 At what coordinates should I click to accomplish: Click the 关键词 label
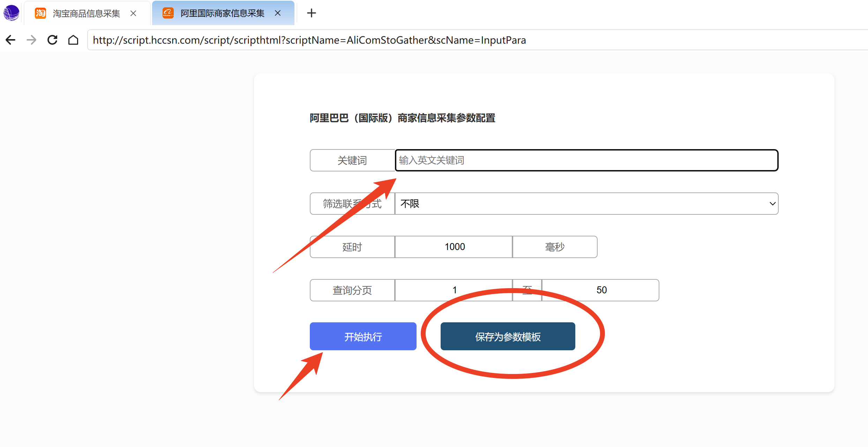pyautogui.click(x=352, y=160)
